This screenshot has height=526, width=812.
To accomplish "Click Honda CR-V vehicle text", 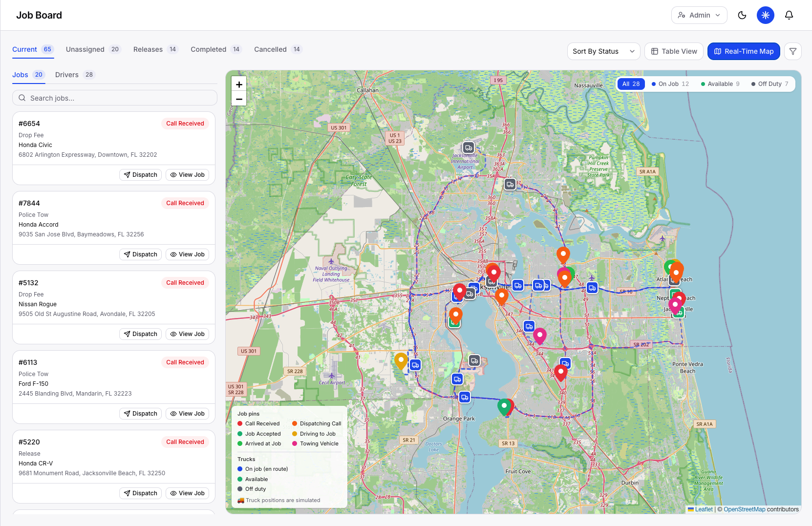I will [x=36, y=463].
